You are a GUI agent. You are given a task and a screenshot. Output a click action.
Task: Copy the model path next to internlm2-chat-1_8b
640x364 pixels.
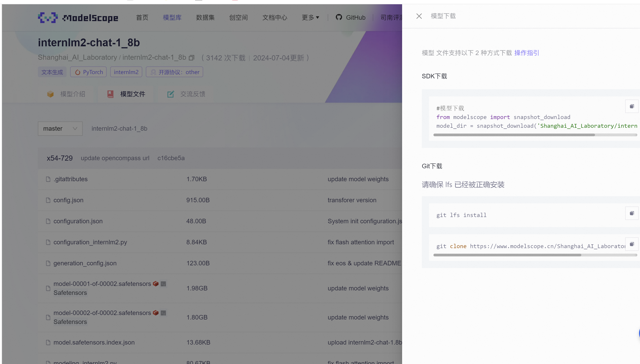(192, 58)
